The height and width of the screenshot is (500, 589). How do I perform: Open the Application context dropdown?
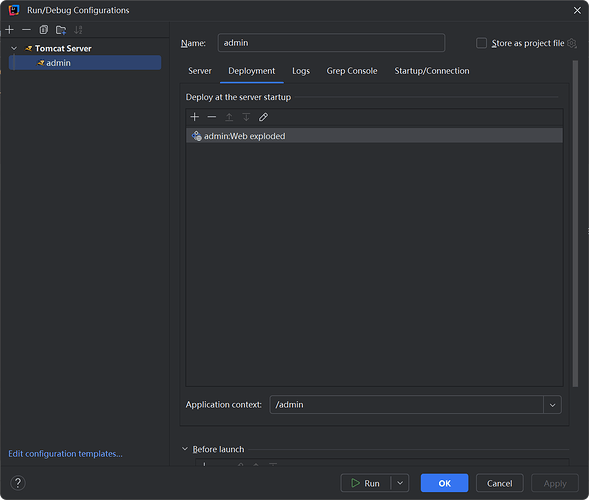552,405
